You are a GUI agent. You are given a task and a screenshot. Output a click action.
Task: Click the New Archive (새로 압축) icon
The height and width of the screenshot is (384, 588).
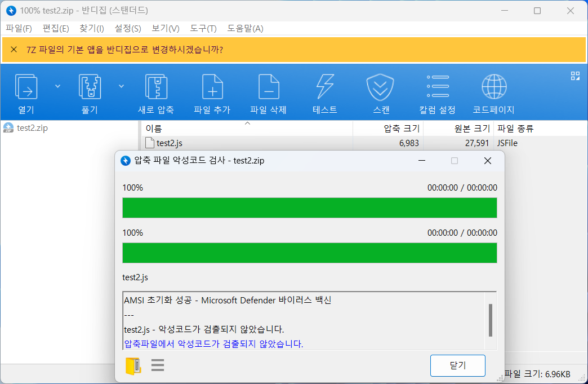156,87
